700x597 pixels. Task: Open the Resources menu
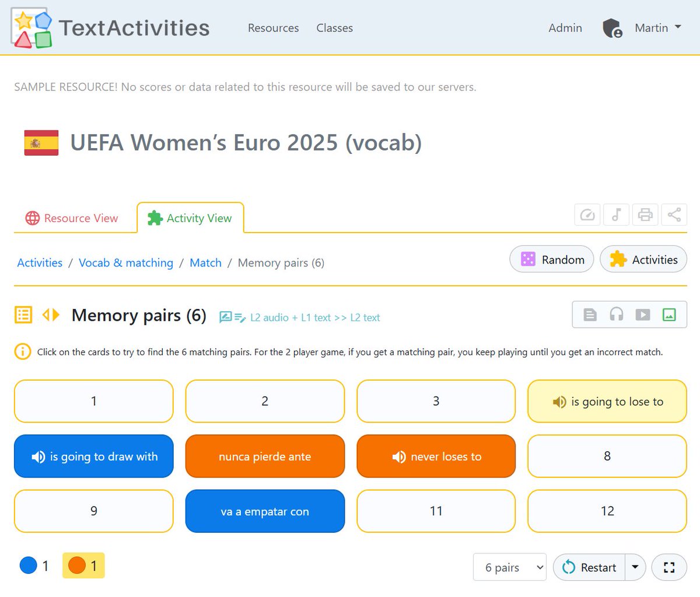[x=273, y=28]
